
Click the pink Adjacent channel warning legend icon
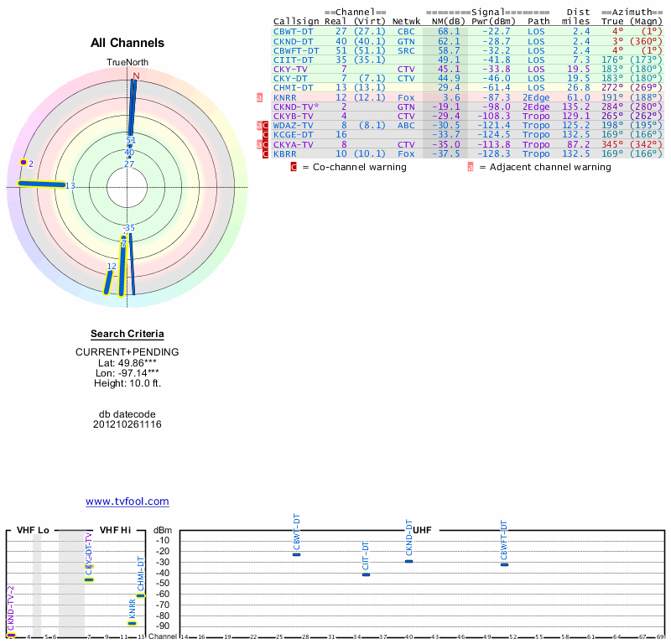click(471, 167)
